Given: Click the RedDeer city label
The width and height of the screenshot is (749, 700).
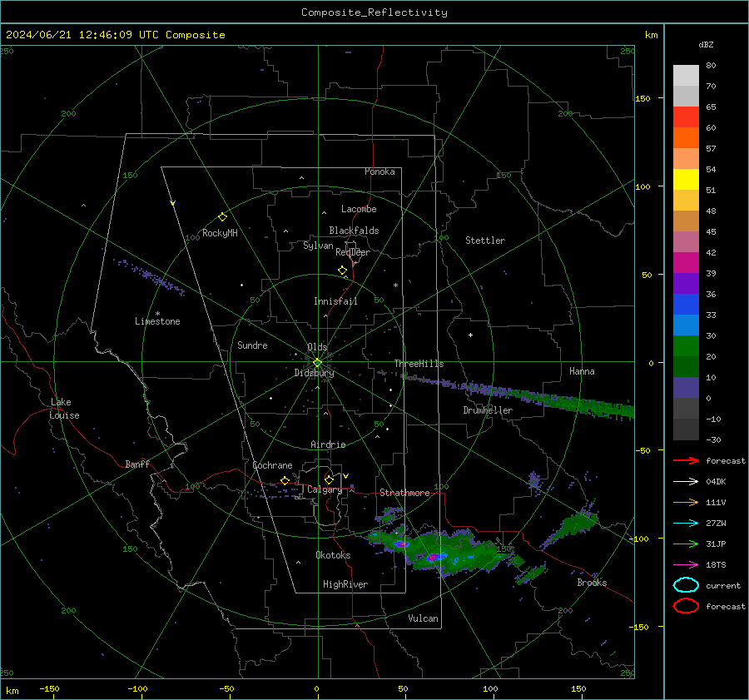Looking at the screenshot, I should pyautogui.click(x=353, y=252).
